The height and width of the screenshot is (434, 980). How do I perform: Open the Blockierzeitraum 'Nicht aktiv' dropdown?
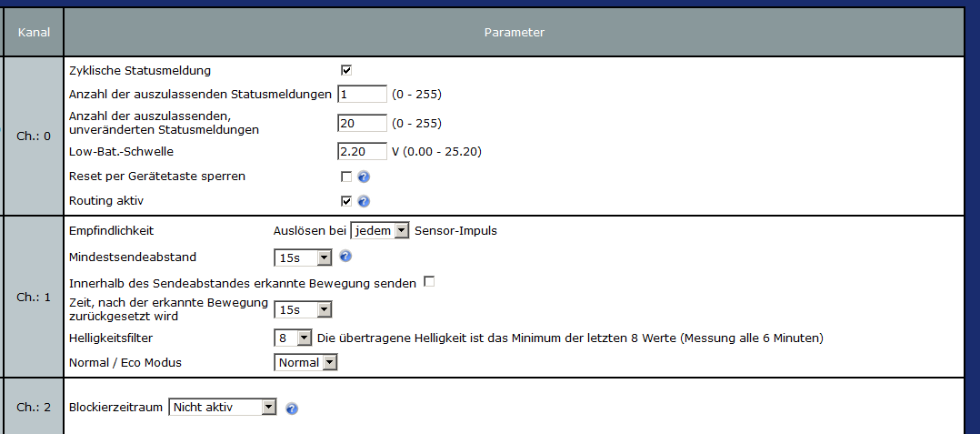(223, 407)
